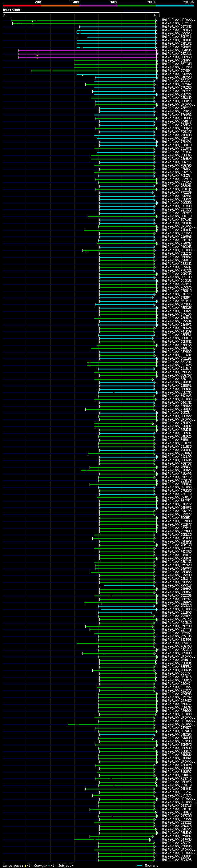Click label UniRef100_Q1PKA3
197x868 pixels.
177,135
